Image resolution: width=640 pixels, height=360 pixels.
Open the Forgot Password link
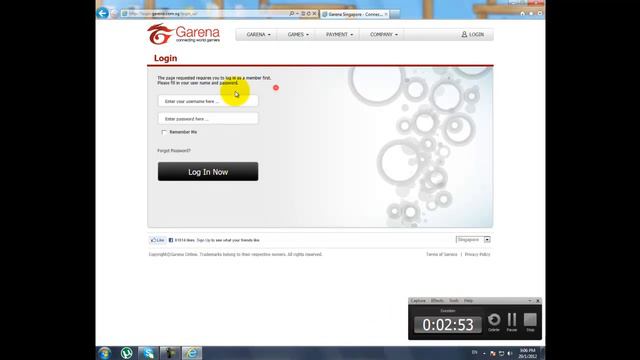[x=174, y=151]
